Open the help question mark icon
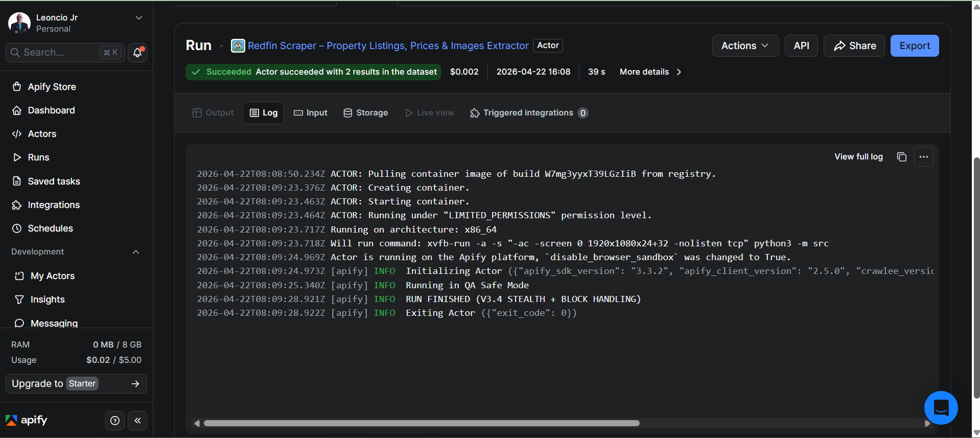 coord(115,421)
